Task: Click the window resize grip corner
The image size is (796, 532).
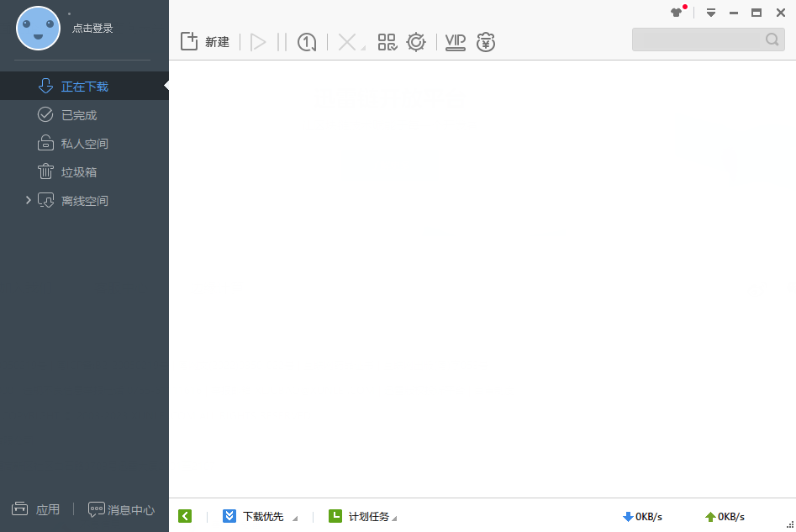Action: click(x=790, y=525)
